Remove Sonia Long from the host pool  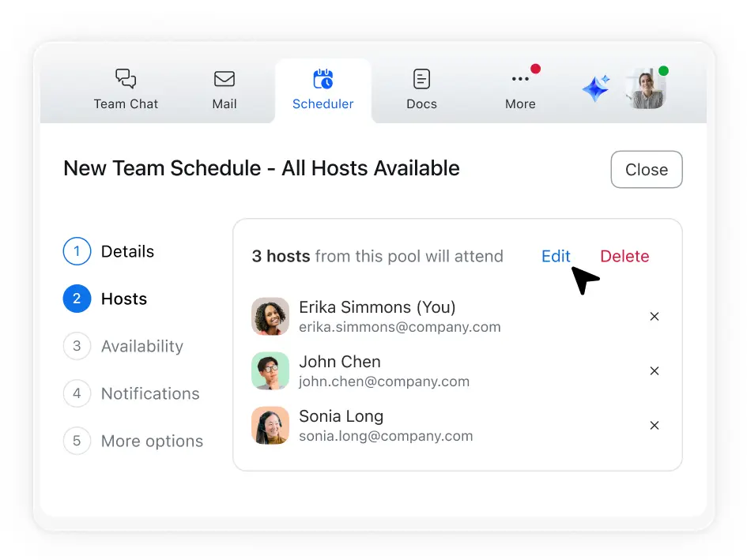tap(655, 425)
